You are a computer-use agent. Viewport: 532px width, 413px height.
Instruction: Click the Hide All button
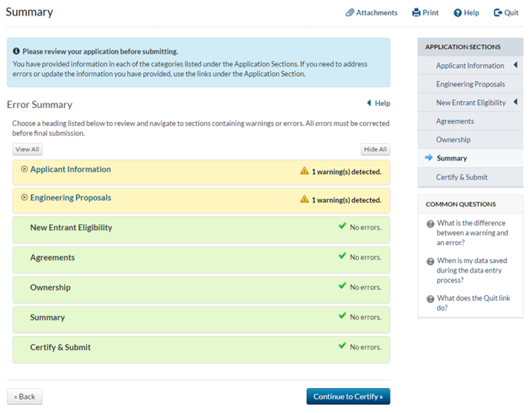(375, 149)
